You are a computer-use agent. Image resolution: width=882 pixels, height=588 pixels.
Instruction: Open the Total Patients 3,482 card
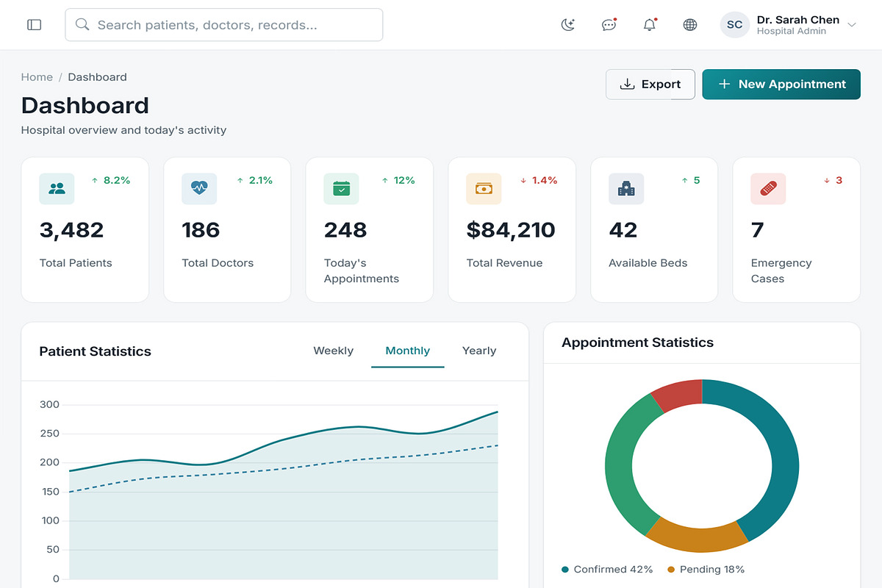(x=85, y=229)
